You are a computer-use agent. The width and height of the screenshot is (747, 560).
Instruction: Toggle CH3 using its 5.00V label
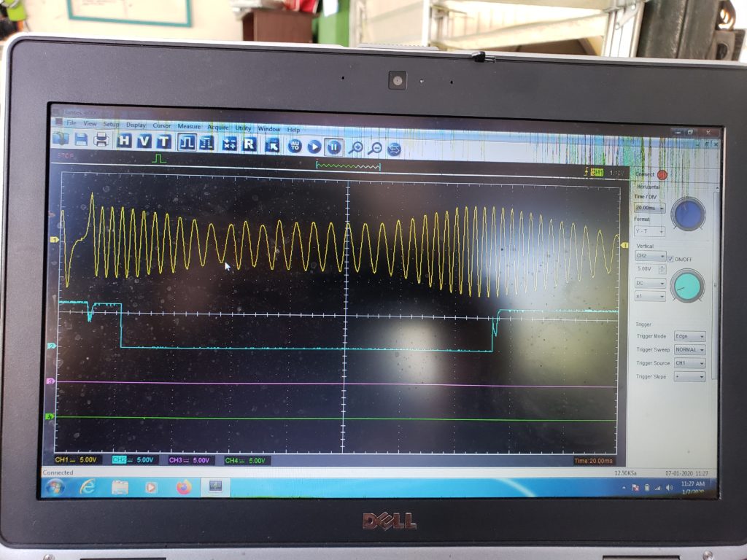point(189,461)
